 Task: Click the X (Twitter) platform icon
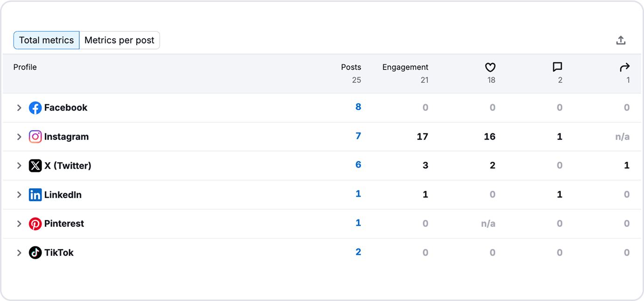(35, 165)
